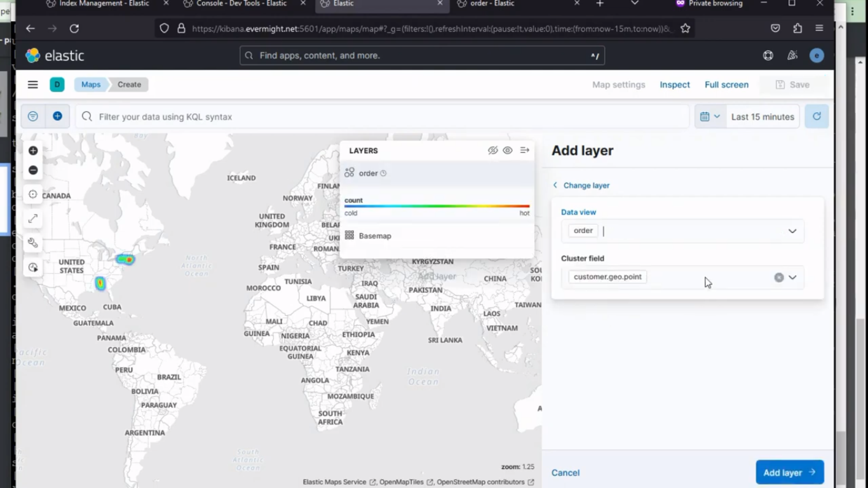Click the global search box
Viewport: 868px width, 488px height.
coord(422,55)
